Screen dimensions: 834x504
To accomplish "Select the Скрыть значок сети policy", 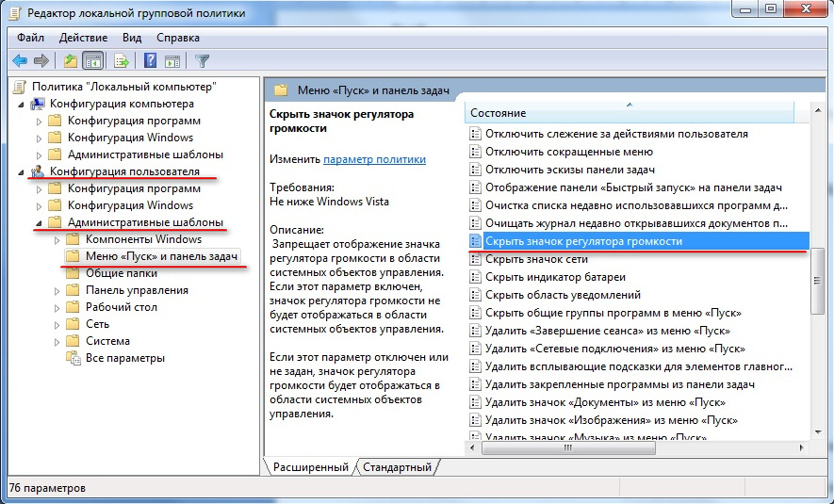I will click(536, 259).
